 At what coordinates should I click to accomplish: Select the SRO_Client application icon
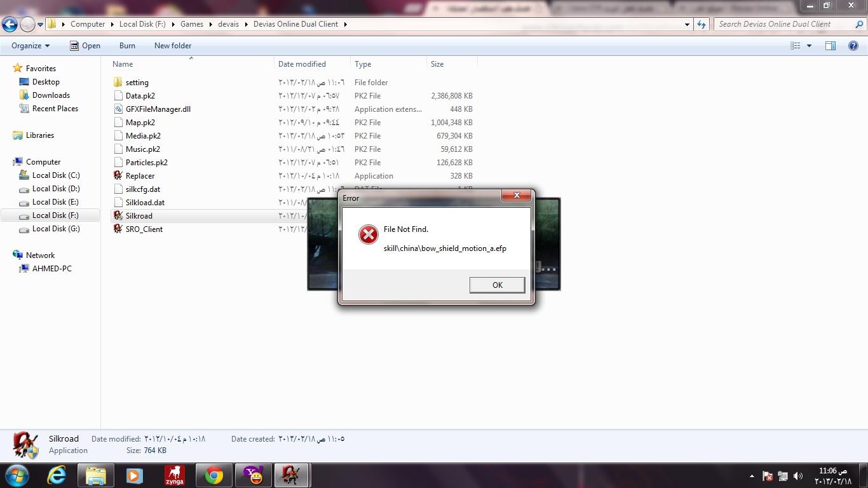[118, 229]
